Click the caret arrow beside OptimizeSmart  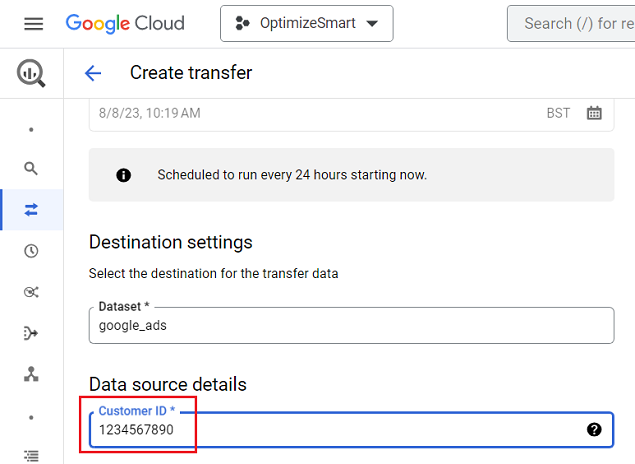372,23
